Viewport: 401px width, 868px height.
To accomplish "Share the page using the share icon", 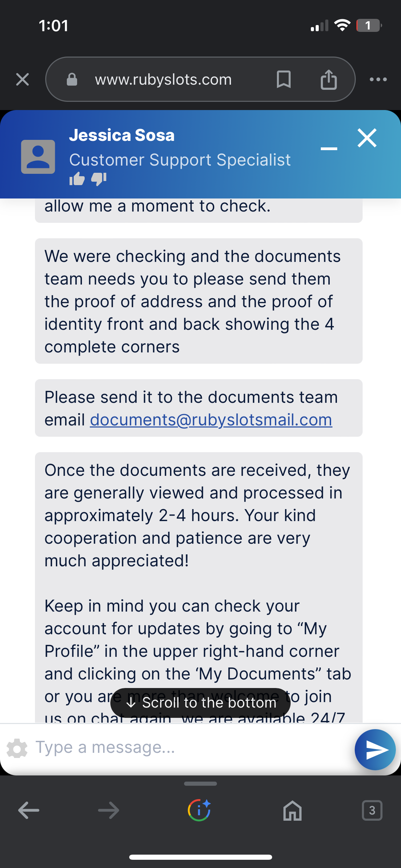I will click(329, 79).
